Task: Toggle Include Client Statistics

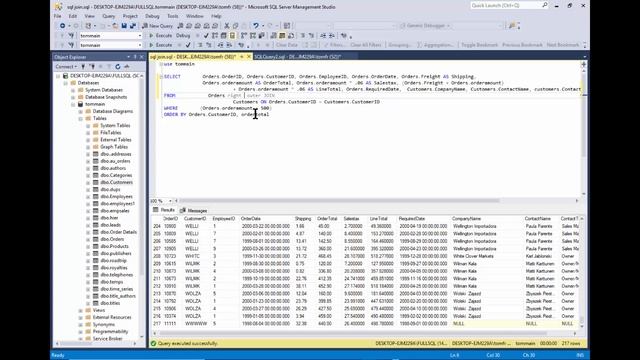Action: point(262,36)
